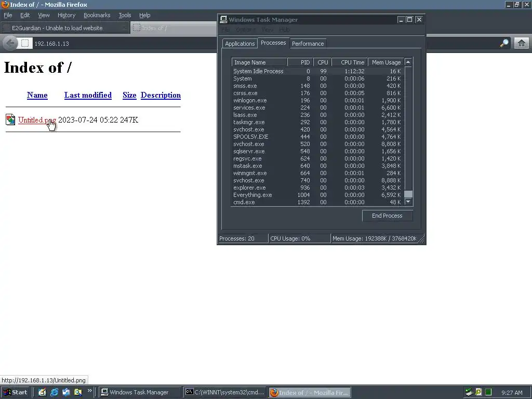
Task: Select the 'Index of /' browser tab
Action: pos(174,28)
